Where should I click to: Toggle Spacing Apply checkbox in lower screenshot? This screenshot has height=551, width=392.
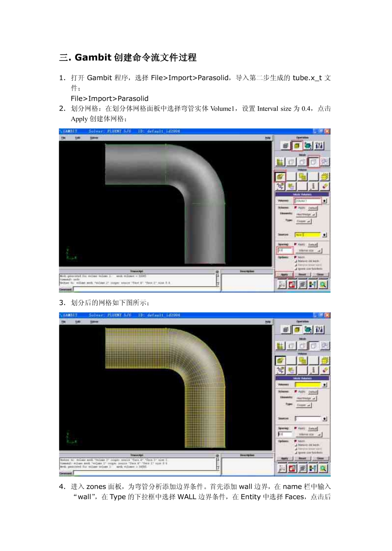[296, 428]
